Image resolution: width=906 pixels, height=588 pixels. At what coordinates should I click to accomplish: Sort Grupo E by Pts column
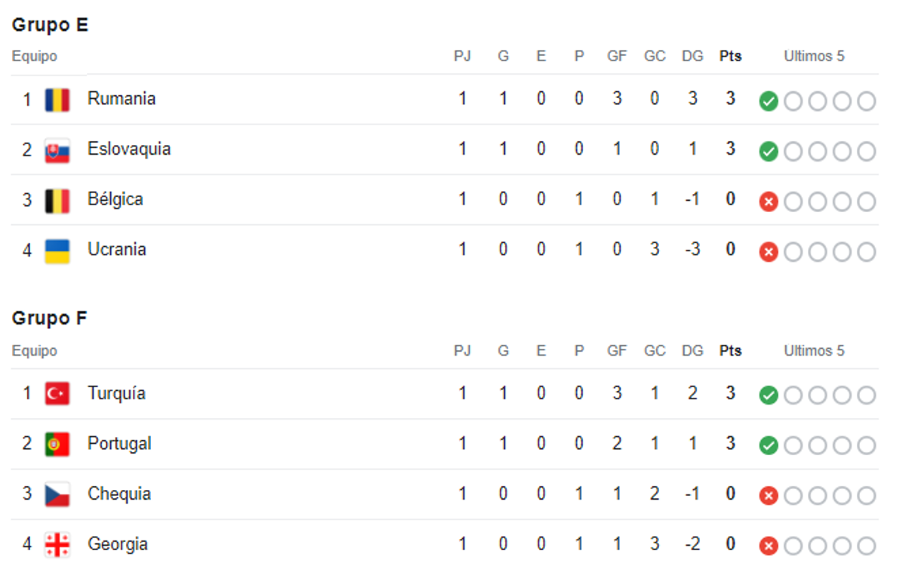[730, 57]
